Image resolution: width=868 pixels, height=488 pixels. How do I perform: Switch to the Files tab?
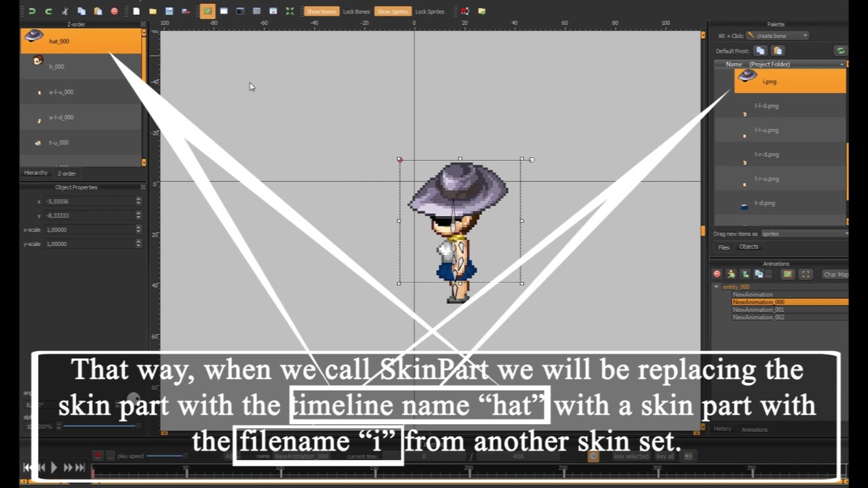point(724,247)
